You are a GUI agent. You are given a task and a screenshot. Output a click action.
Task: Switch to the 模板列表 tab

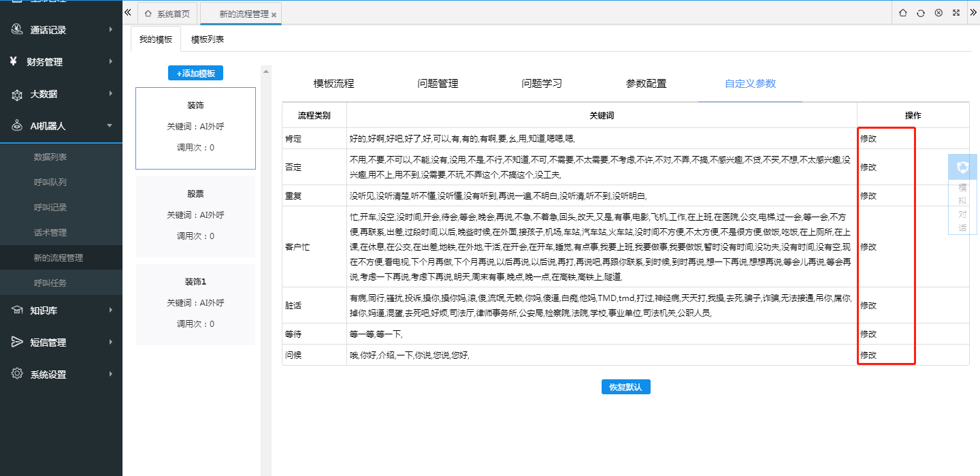(x=208, y=39)
